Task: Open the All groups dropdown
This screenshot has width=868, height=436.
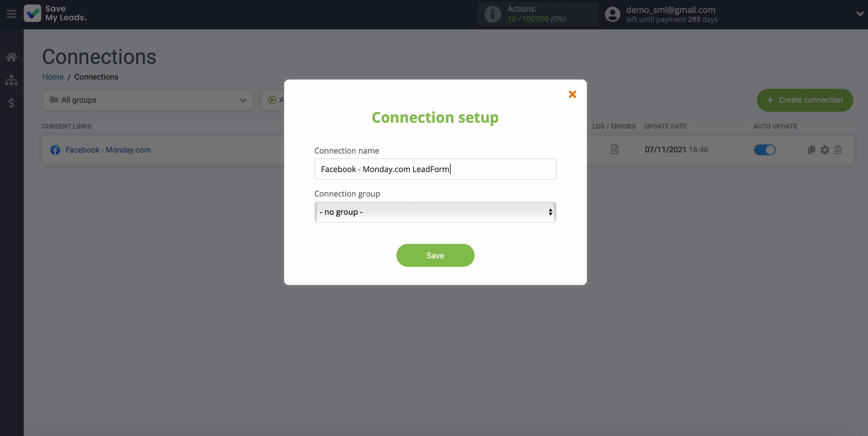Action: click(x=148, y=100)
